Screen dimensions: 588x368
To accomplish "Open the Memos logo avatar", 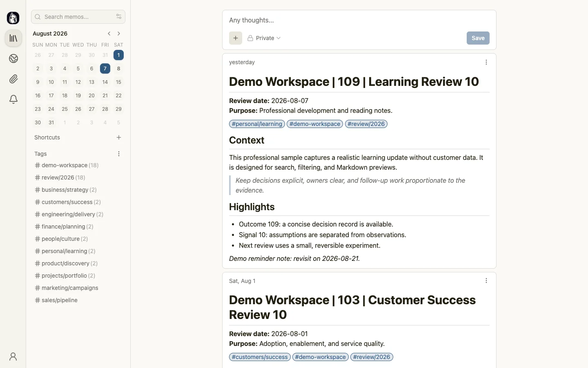I will (x=13, y=18).
